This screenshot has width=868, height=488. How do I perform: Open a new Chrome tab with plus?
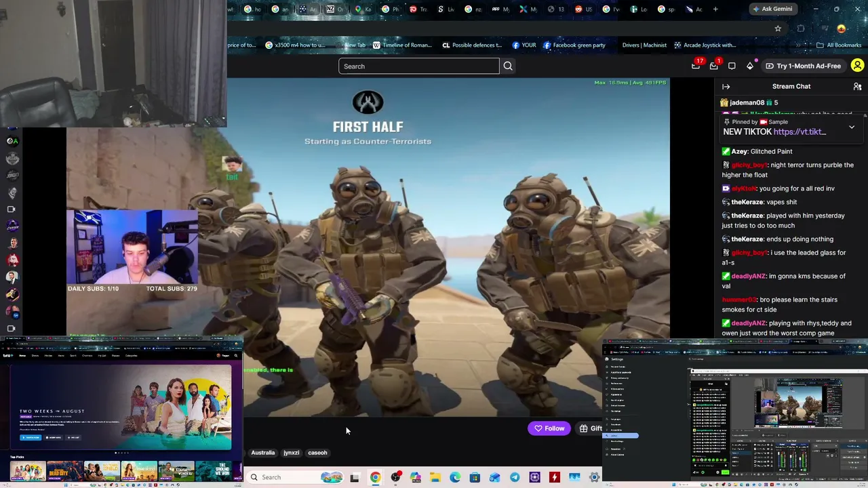point(715,9)
